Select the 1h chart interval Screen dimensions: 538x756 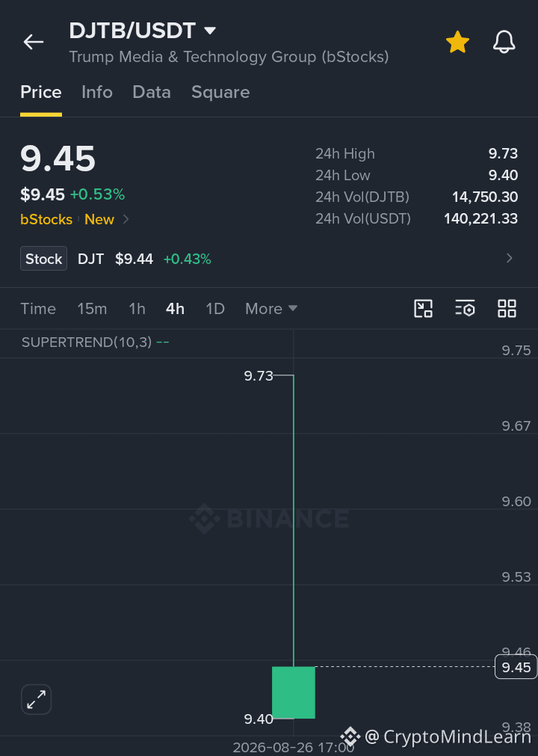click(x=137, y=309)
